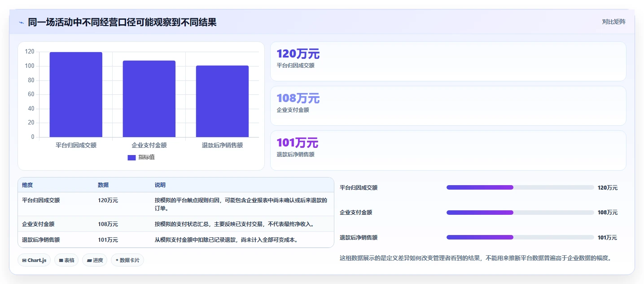The width and height of the screenshot is (644, 284).
Task: Click the 平台归因成交额 progress label
Action: coord(359,188)
